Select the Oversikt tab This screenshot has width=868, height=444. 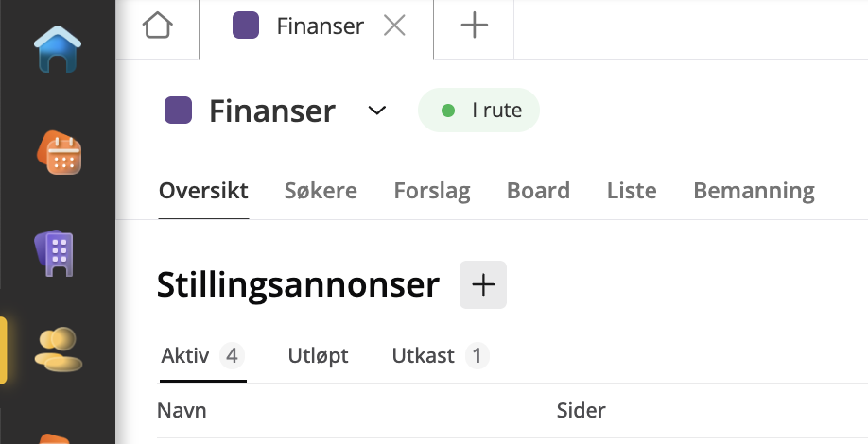[203, 191]
